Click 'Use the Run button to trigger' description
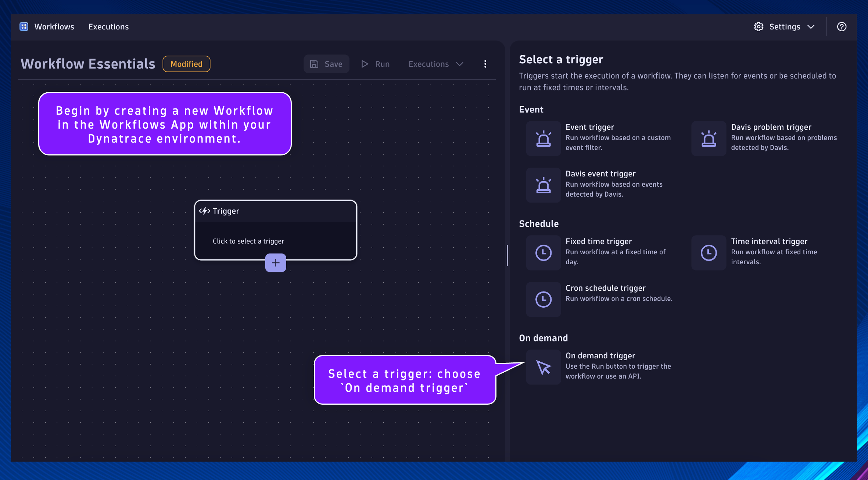 (x=618, y=371)
